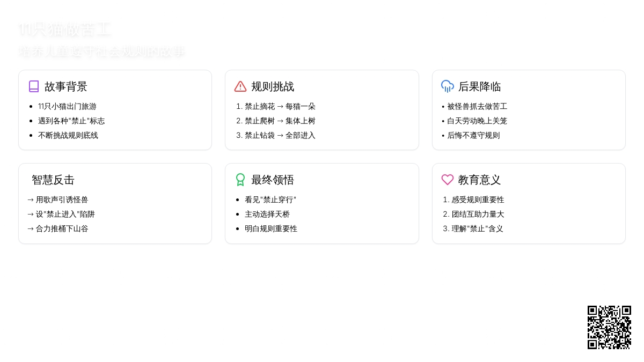This screenshot has width=644, height=362.
Task: Click the red warning triangle icon
Action: pyautogui.click(x=240, y=86)
